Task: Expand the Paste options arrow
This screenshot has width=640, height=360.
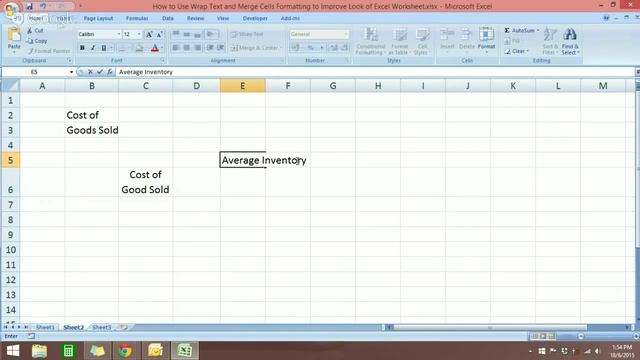Action: (x=14, y=52)
